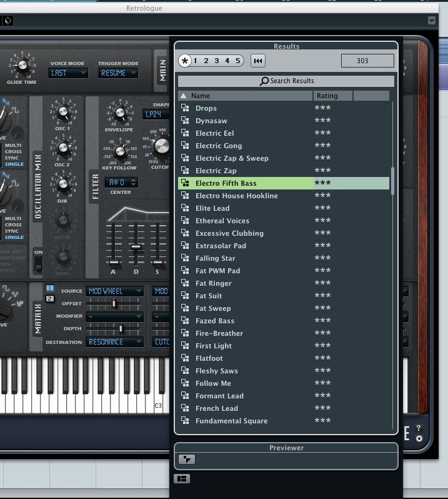Click the filter Cutoff knob
This screenshot has width=448, height=499.
click(162, 147)
